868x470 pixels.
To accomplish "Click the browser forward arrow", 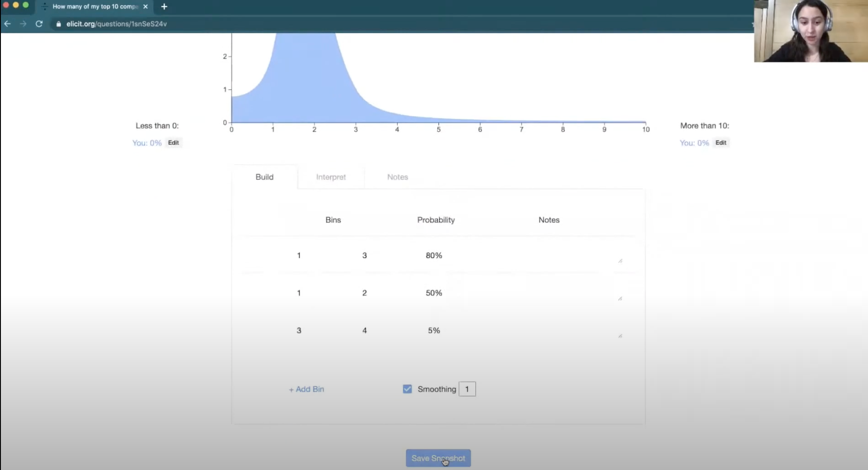I will pos(23,24).
